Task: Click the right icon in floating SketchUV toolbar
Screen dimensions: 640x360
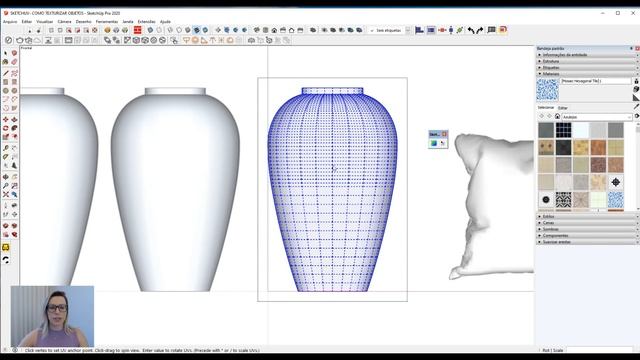Action: (x=442, y=143)
